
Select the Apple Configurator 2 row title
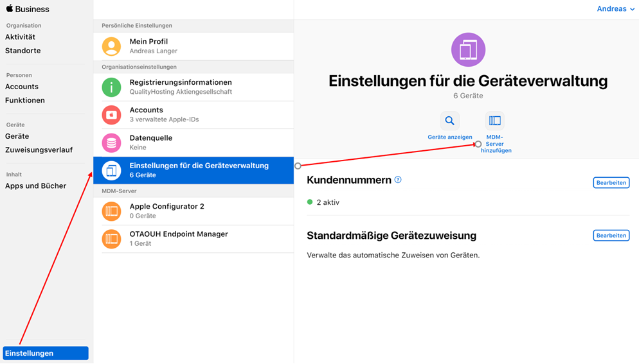pyautogui.click(x=166, y=207)
